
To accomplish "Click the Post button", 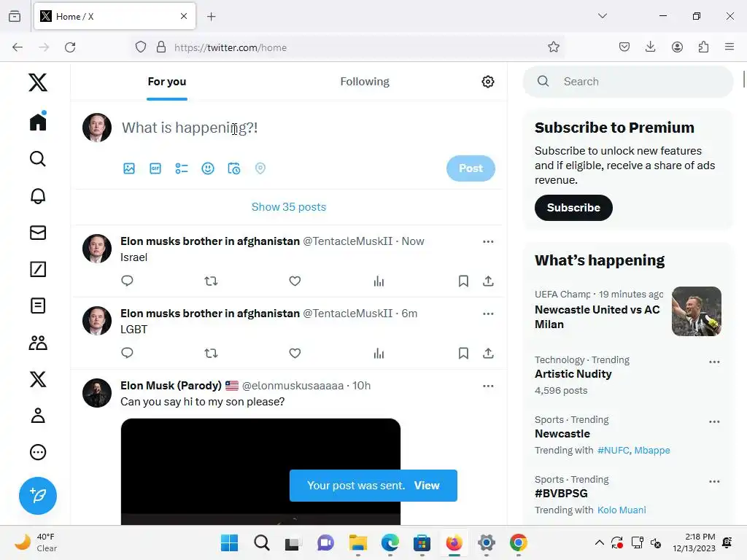I will click(x=471, y=168).
